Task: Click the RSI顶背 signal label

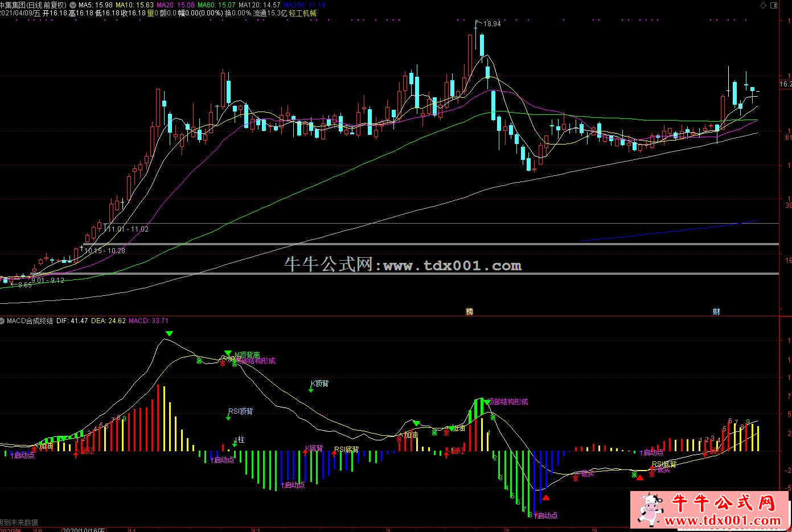Action: tap(241, 411)
